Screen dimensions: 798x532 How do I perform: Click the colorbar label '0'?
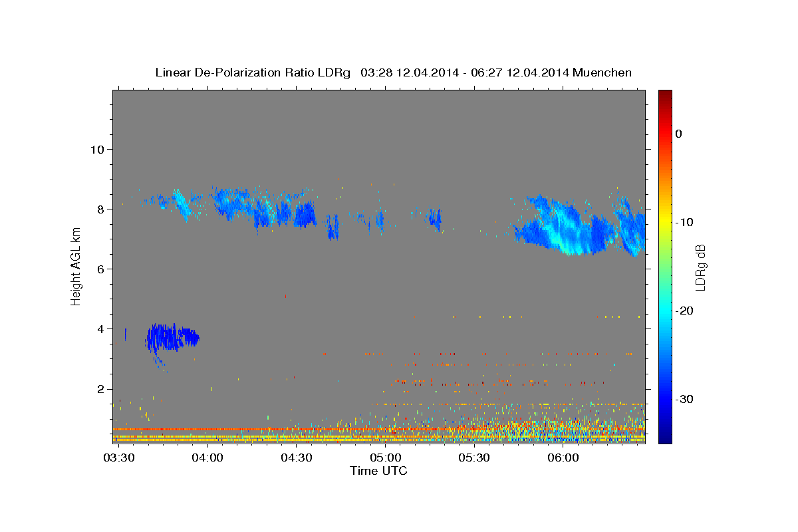[x=679, y=134]
